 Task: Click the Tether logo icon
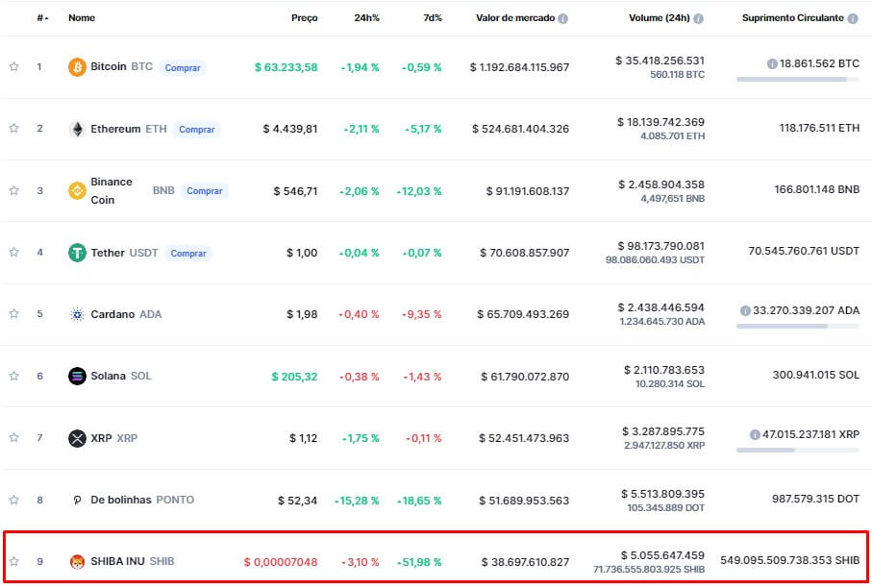coord(77,253)
